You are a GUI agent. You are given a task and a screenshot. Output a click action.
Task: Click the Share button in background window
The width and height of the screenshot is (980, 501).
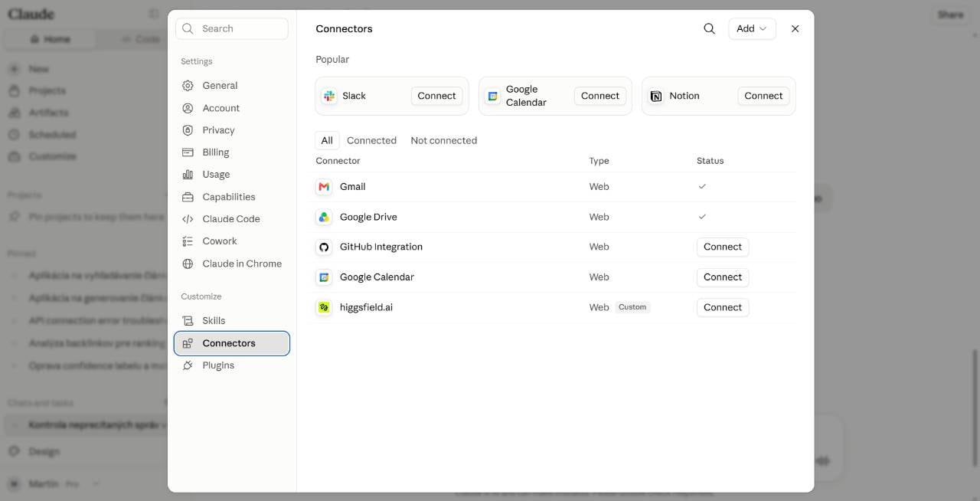950,15
